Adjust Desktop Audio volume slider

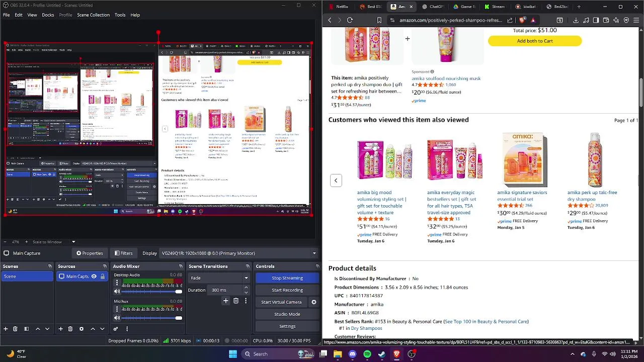coord(151,292)
